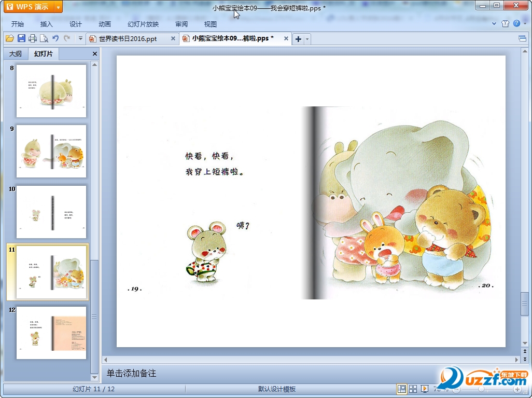Select the text 快看，快看， on the slide
Screen dimensions: 532x398
point(209,156)
